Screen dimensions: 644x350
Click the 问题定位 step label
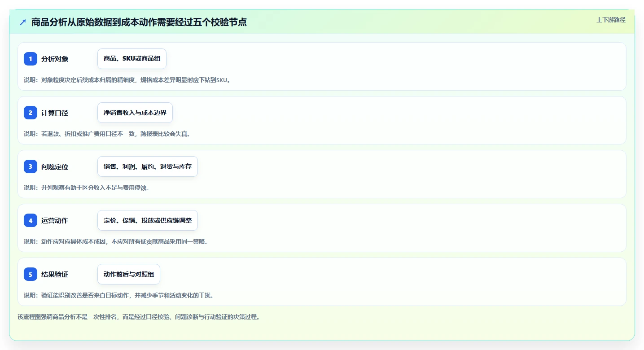(55, 166)
